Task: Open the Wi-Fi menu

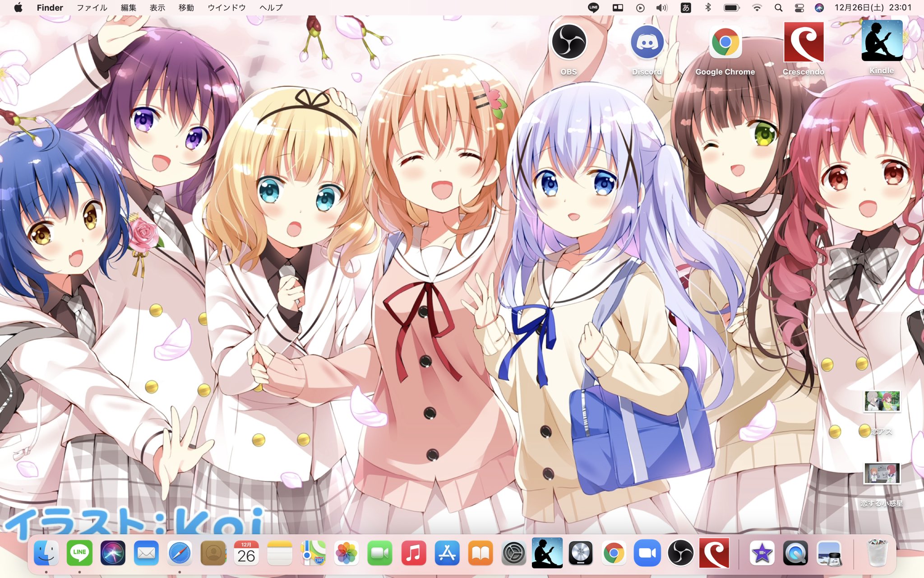Action: [757, 8]
